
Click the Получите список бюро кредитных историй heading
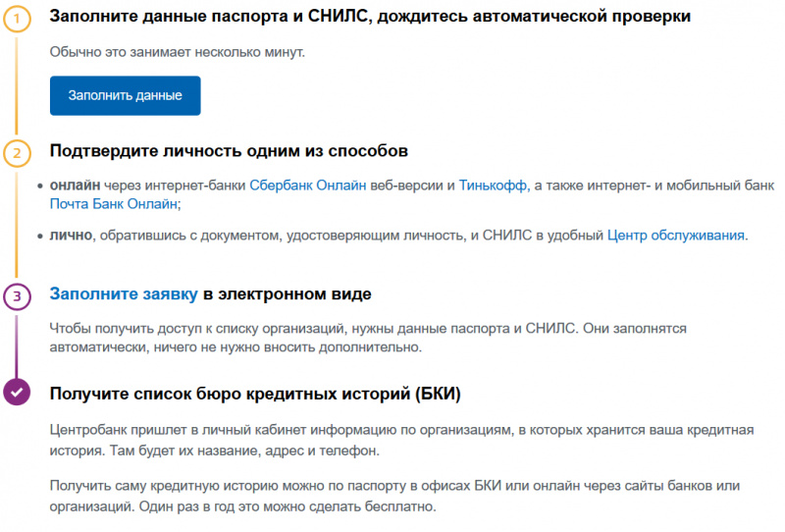click(255, 394)
